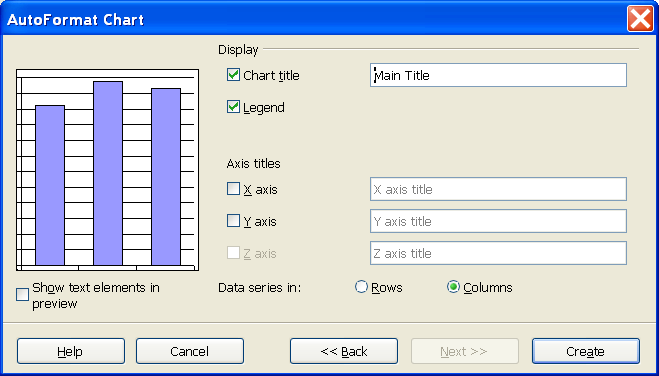Cancel the AutoFormat Chart dialog
Screen dimensions: 659x376
pyautogui.click(x=190, y=351)
